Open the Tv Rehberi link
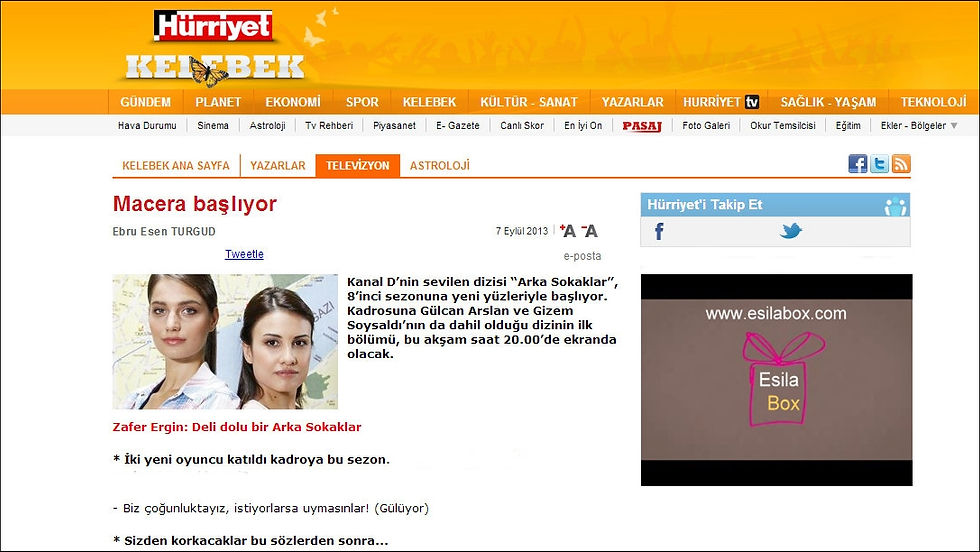The width and height of the screenshot is (980, 552). point(329,126)
